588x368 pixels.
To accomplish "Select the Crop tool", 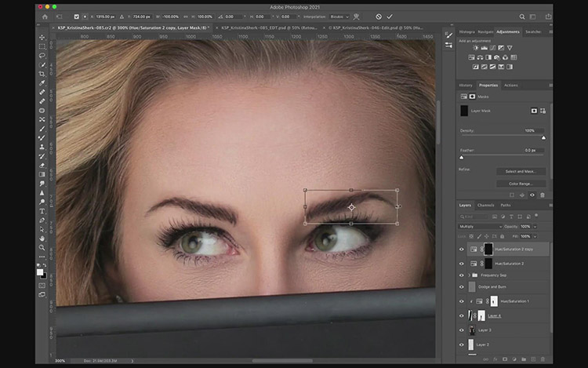I will pos(42,74).
